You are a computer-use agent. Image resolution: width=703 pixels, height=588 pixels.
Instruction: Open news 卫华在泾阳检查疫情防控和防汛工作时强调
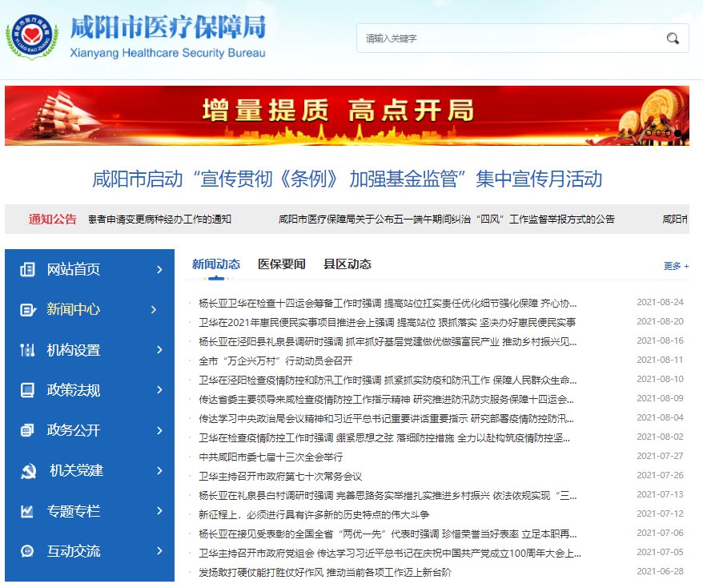click(388, 381)
